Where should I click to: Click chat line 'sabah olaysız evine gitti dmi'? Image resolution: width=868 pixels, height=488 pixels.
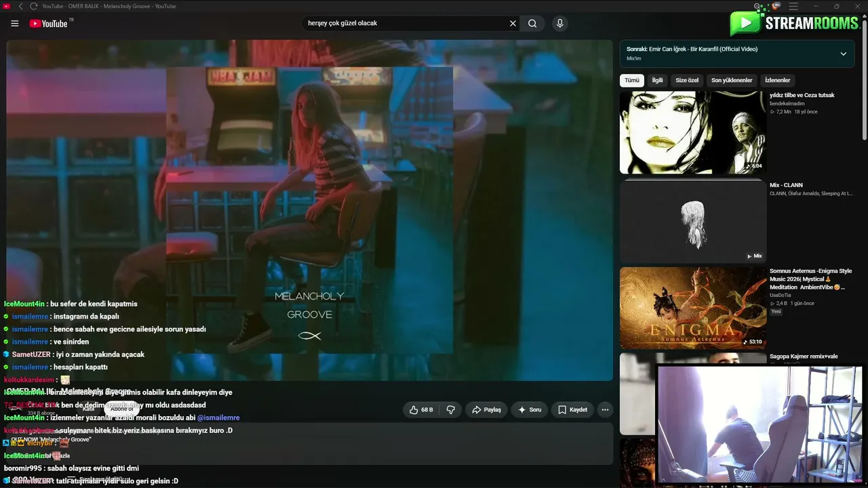71,468
